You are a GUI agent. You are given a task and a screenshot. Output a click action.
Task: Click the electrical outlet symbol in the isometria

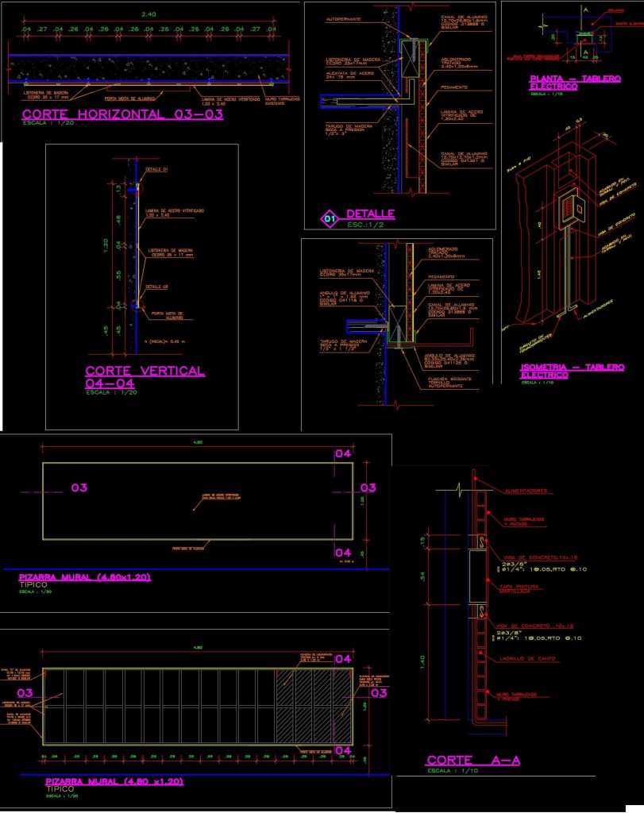pos(567,210)
